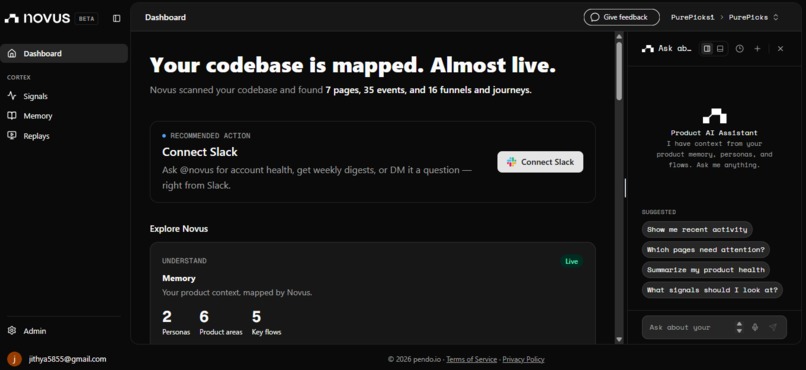Open the Privacy Policy link
This screenshot has height=370, width=806.
point(523,359)
